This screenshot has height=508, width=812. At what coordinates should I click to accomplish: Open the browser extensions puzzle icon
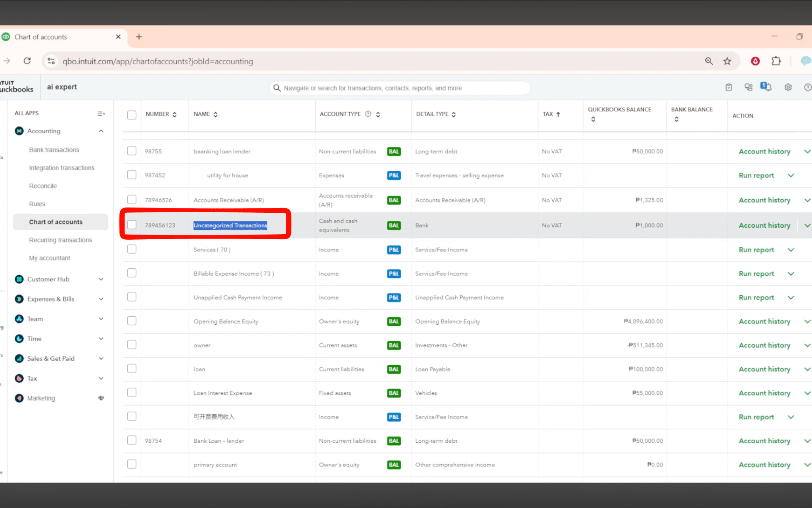pos(776,61)
